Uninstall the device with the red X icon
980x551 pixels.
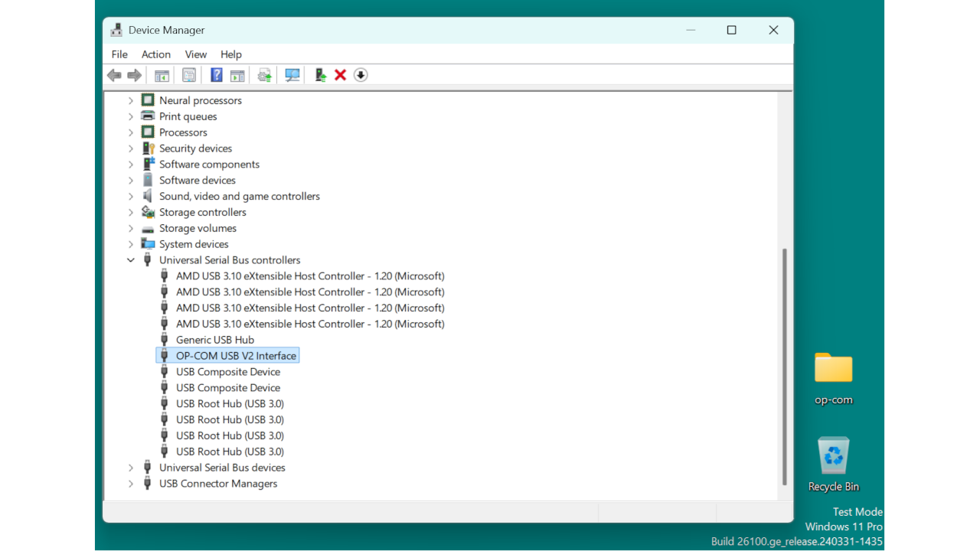pos(340,74)
